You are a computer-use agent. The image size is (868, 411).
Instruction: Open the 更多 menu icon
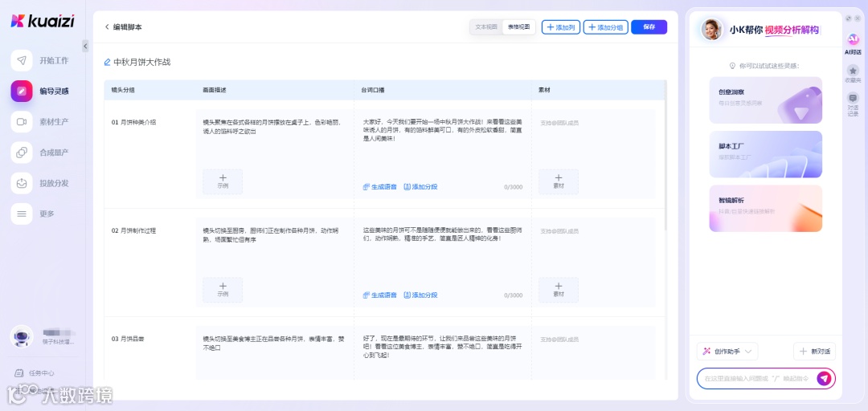click(x=22, y=214)
